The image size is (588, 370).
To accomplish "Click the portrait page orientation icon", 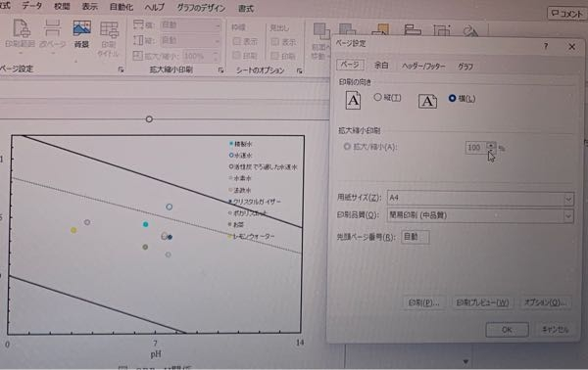I will 353,100.
